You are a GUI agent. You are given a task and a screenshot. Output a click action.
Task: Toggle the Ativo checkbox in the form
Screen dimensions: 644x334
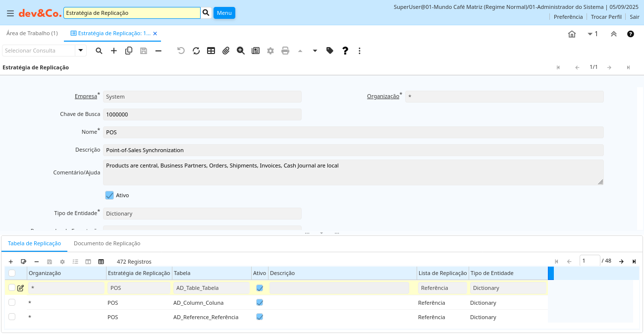pos(109,195)
